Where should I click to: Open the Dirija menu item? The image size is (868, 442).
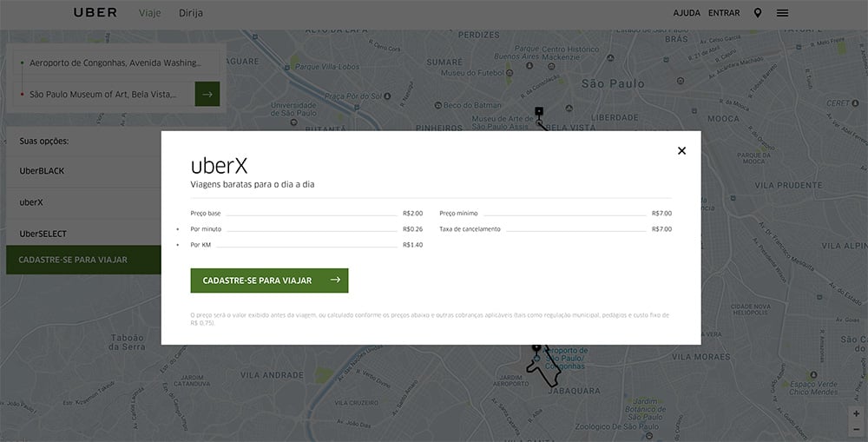[190, 13]
